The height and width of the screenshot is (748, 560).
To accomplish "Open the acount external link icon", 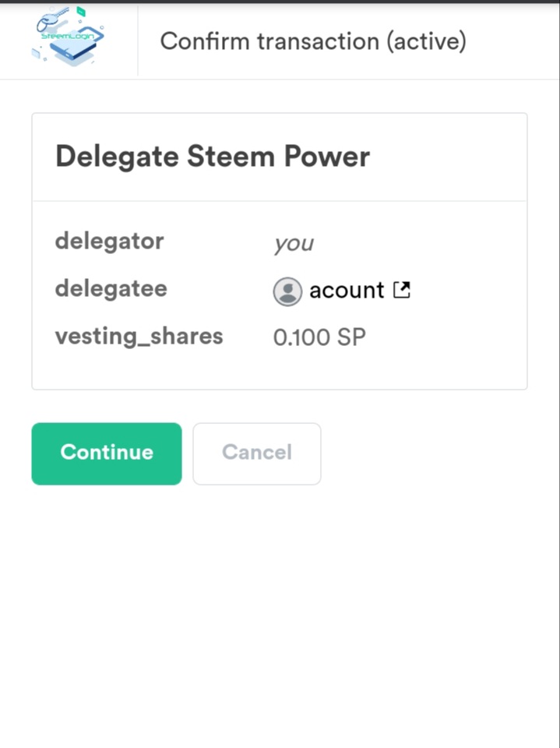I will point(402,290).
